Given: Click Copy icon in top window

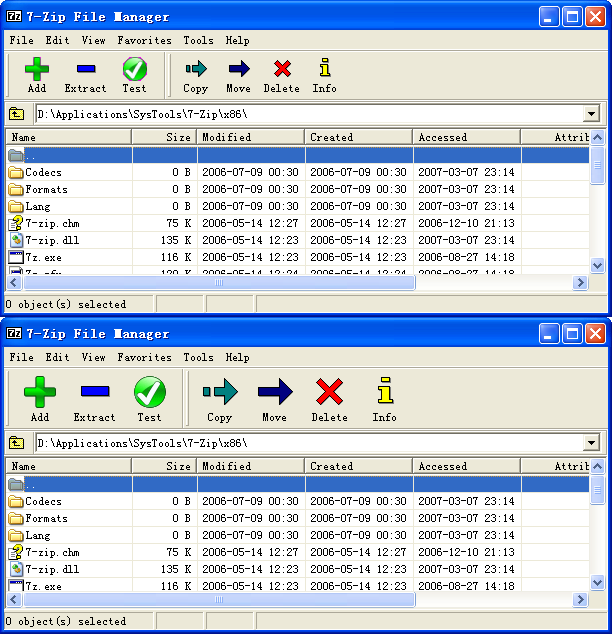Looking at the screenshot, I should pos(196,69).
